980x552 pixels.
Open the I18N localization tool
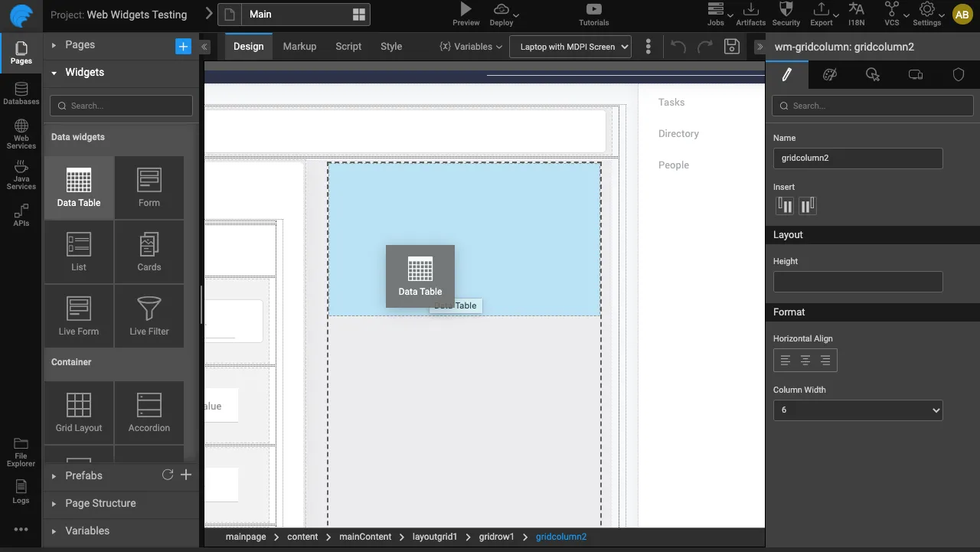[857, 10]
